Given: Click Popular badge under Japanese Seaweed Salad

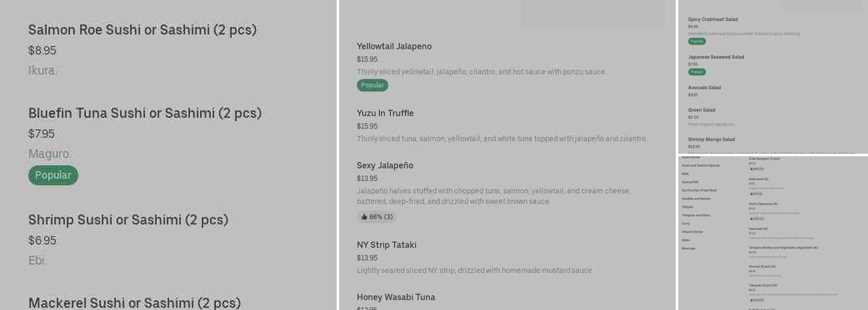Looking at the screenshot, I should (697, 72).
